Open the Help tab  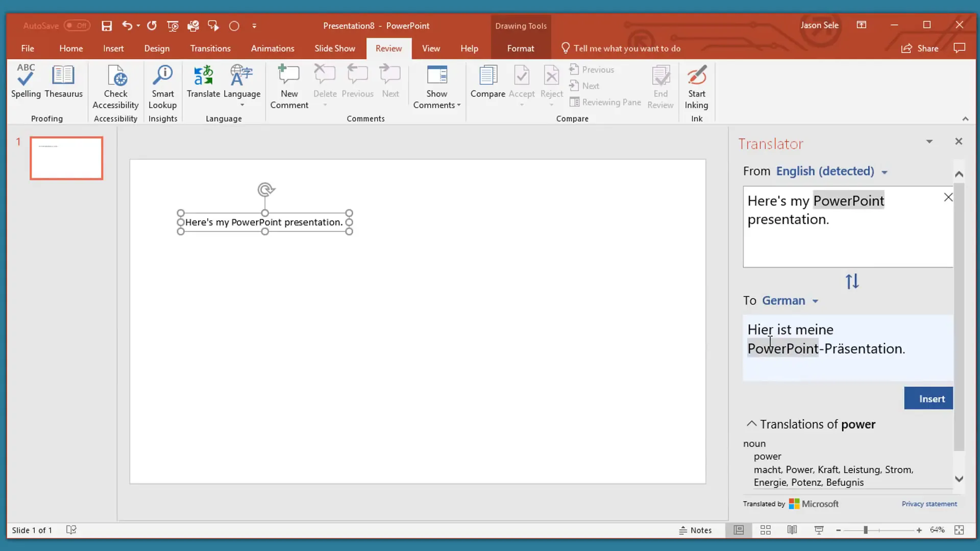[x=469, y=48]
